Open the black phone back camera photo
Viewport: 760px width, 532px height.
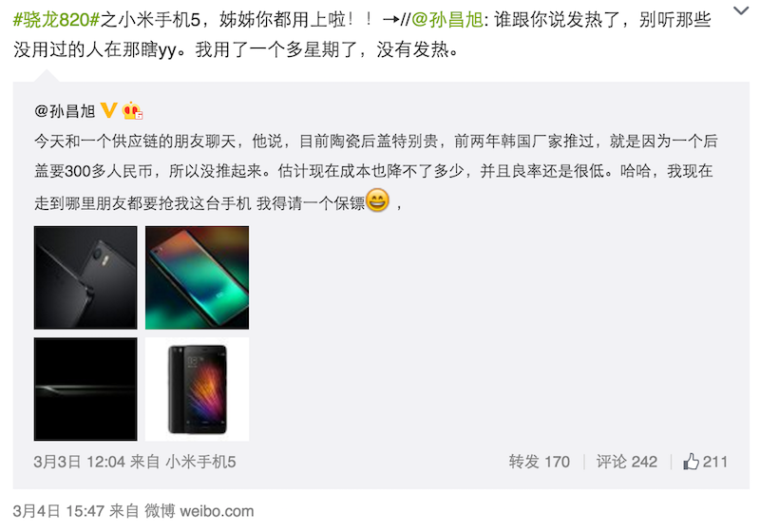(x=85, y=277)
